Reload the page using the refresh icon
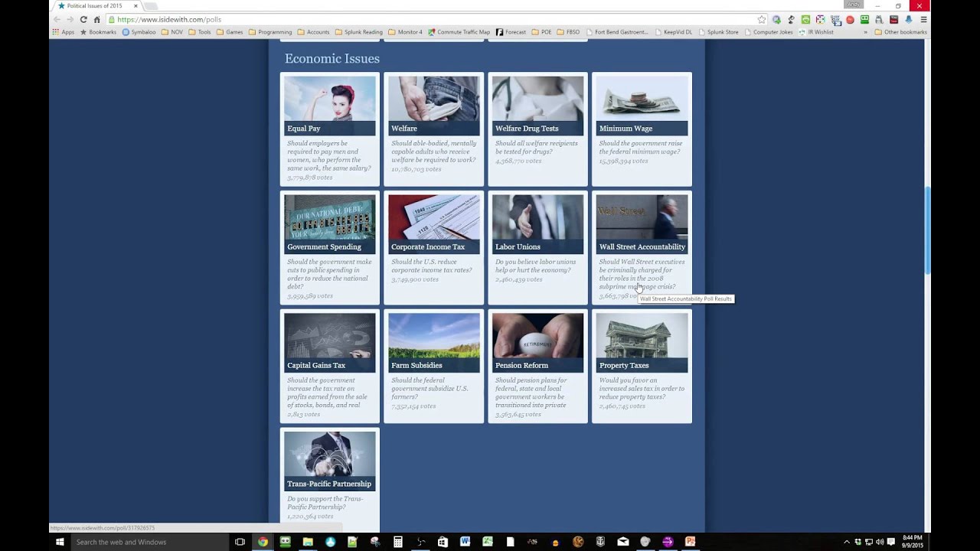This screenshot has height=551, width=980. click(x=83, y=19)
